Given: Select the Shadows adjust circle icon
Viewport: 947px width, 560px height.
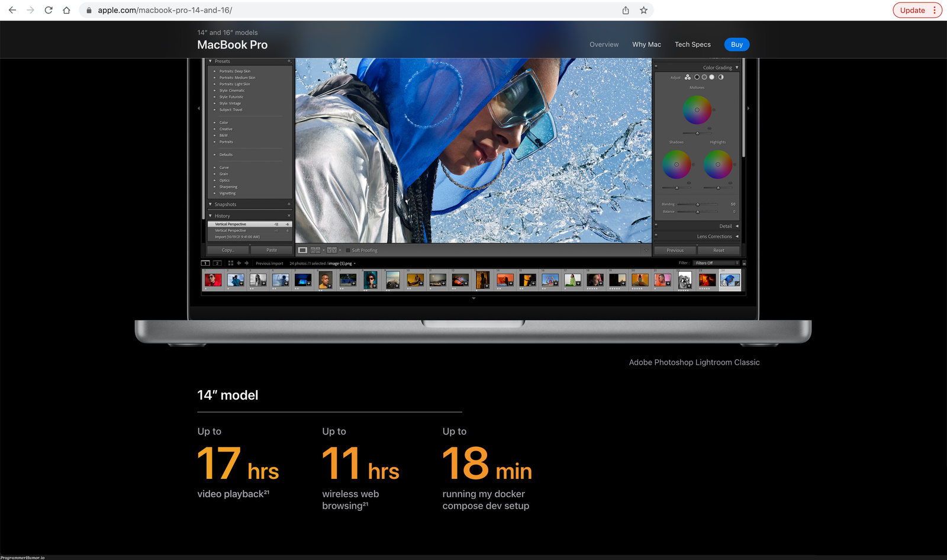Looking at the screenshot, I should (x=697, y=77).
